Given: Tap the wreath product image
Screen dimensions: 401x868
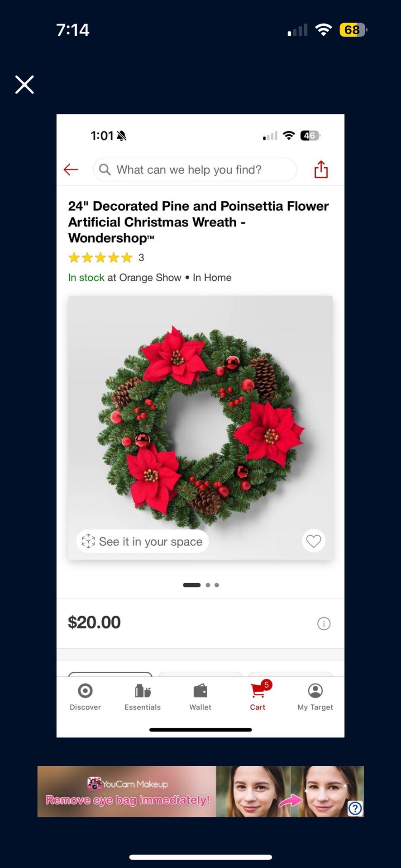Looking at the screenshot, I should coord(200,427).
